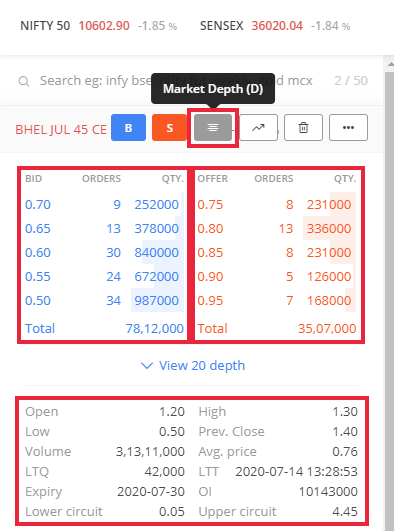Click offer price 0.85
This screenshot has width=394, height=531.
(210, 253)
